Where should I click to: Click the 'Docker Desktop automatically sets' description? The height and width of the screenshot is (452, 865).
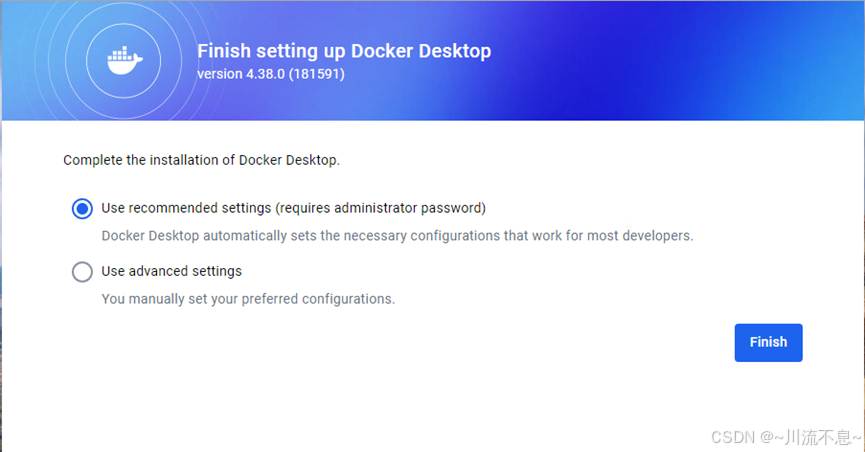tap(397, 236)
